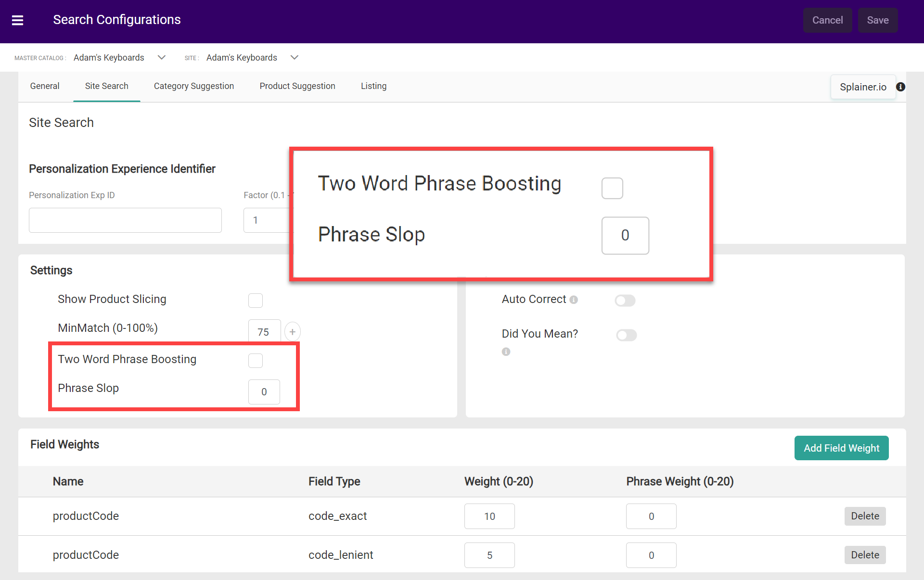Viewport: 924px width, 580px height.
Task: Enable the Did You Mean? toggle
Action: 626,335
